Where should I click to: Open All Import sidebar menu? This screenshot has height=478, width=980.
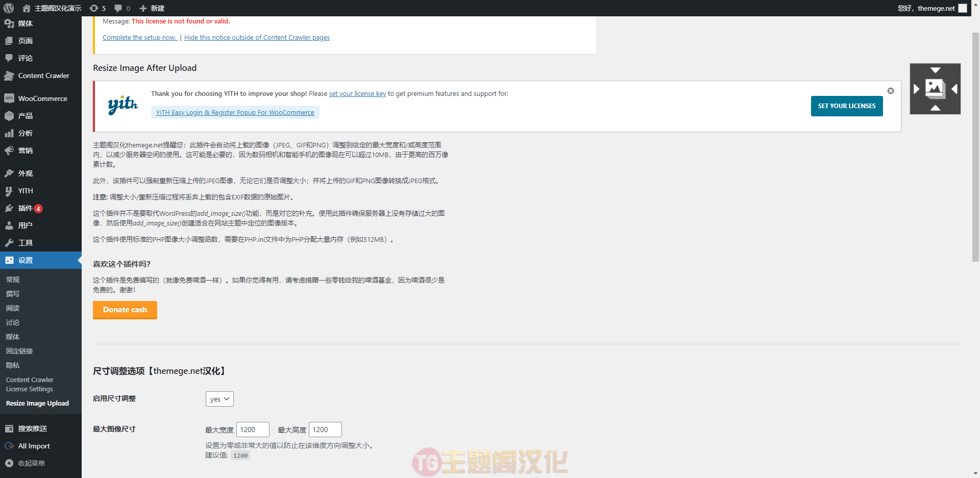(x=41, y=446)
